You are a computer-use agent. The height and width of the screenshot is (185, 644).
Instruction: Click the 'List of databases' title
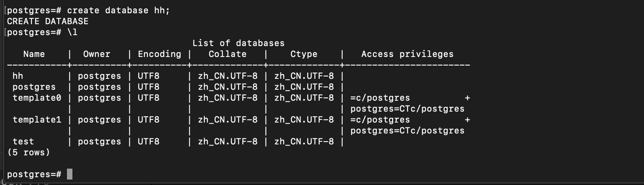[238, 43]
